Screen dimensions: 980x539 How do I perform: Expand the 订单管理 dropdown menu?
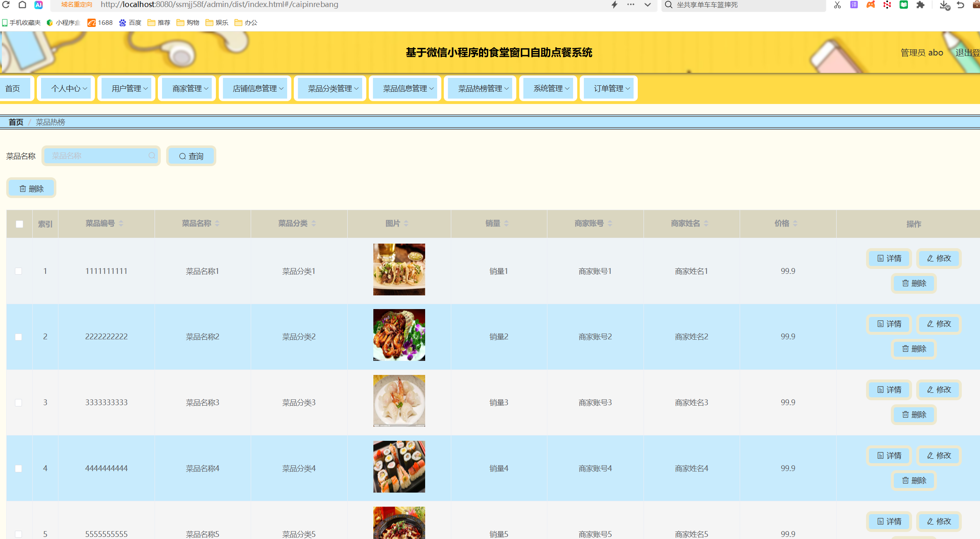609,88
